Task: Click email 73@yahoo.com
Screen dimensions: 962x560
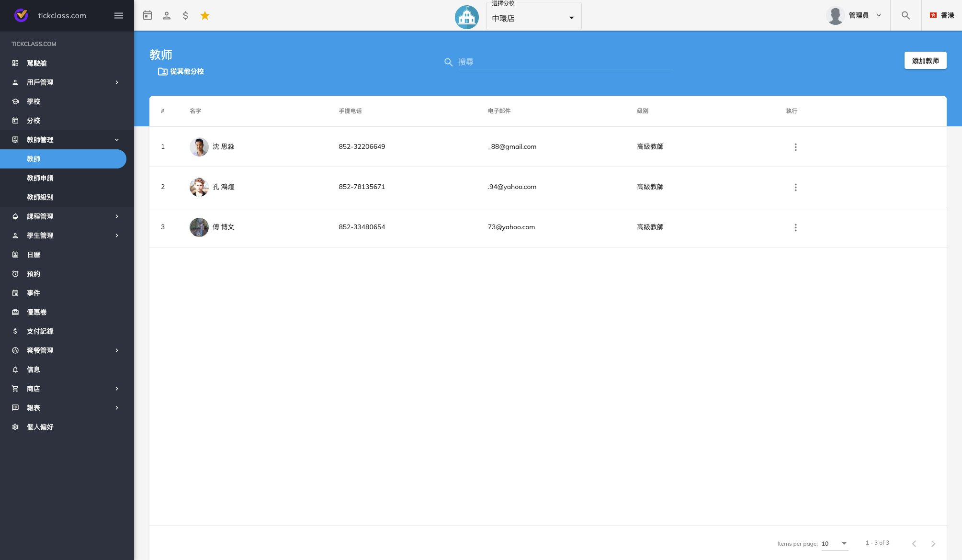Action: (511, 227)
